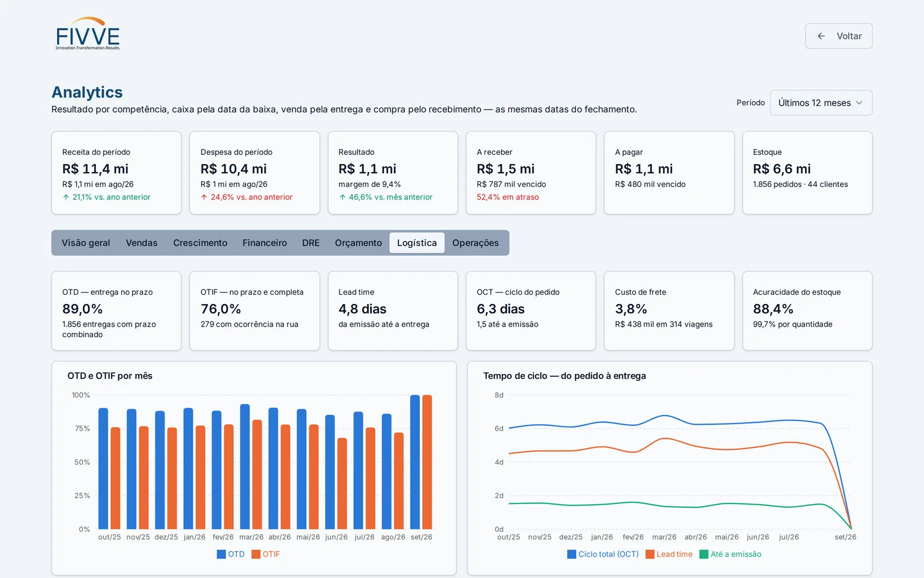Click the 99,7% por quantidade text

point(792,324)
